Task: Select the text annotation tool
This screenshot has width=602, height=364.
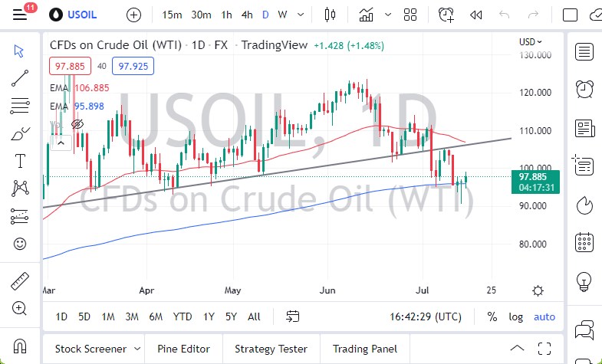Action: pyautogui.click(x=20, y=160)
